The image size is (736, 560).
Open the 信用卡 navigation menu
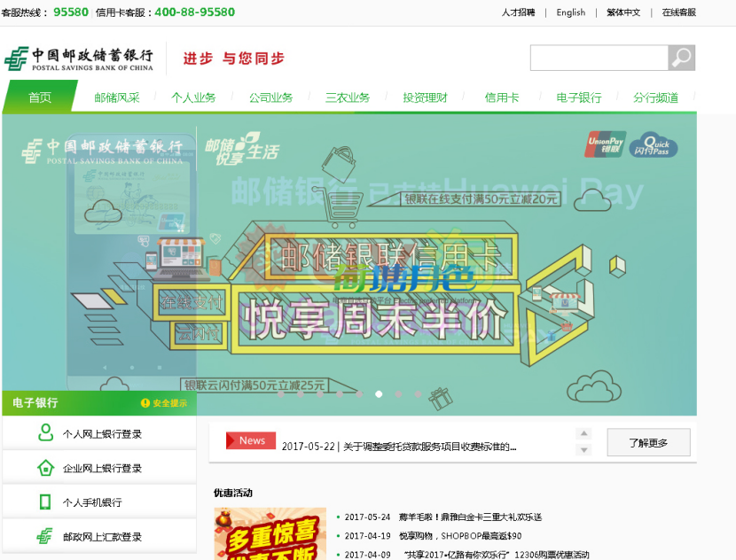click(502, 97)
